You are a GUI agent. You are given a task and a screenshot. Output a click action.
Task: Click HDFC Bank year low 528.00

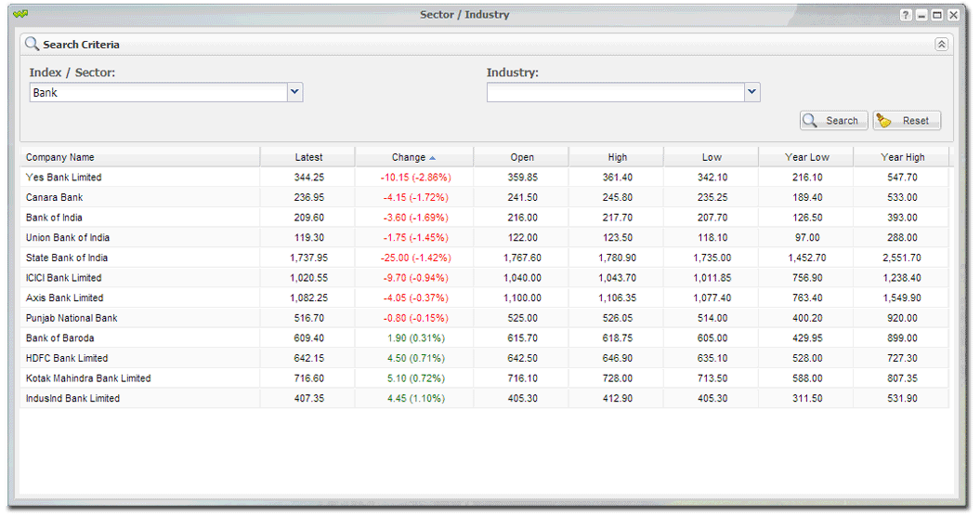click(807, 358)
